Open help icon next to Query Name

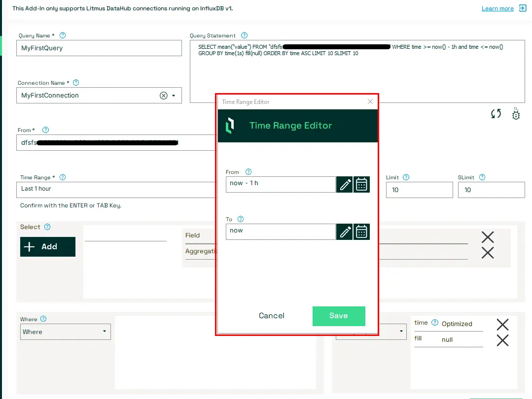point(63,35)
